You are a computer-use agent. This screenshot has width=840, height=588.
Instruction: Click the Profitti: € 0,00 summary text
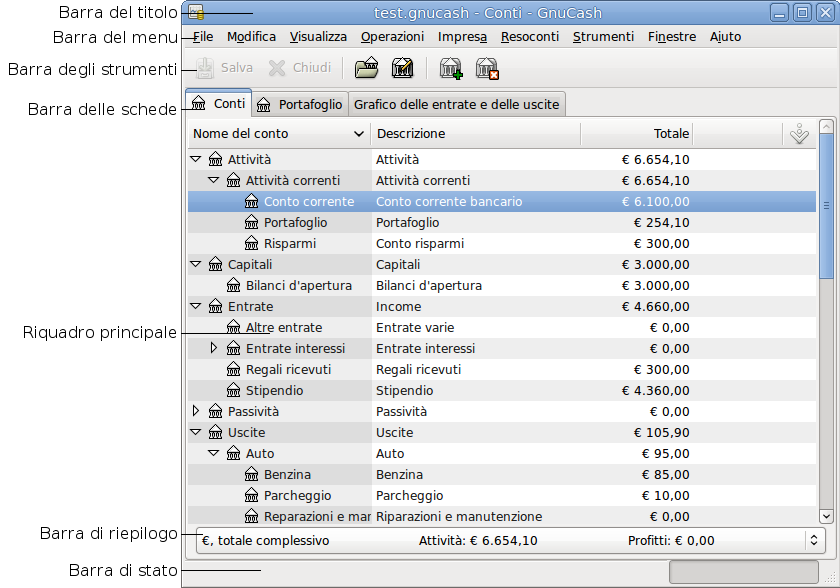point(671,541)
